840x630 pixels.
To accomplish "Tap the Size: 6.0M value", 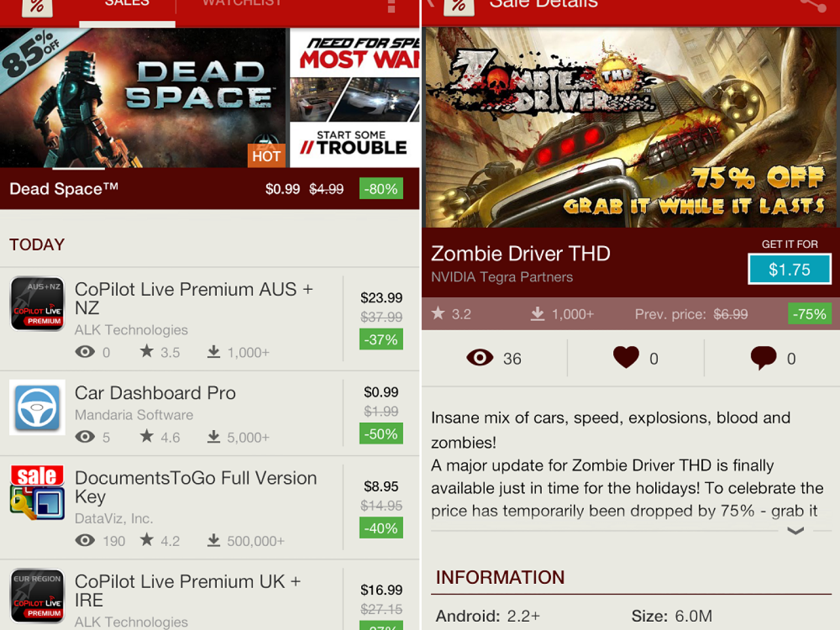I will 671,615.
